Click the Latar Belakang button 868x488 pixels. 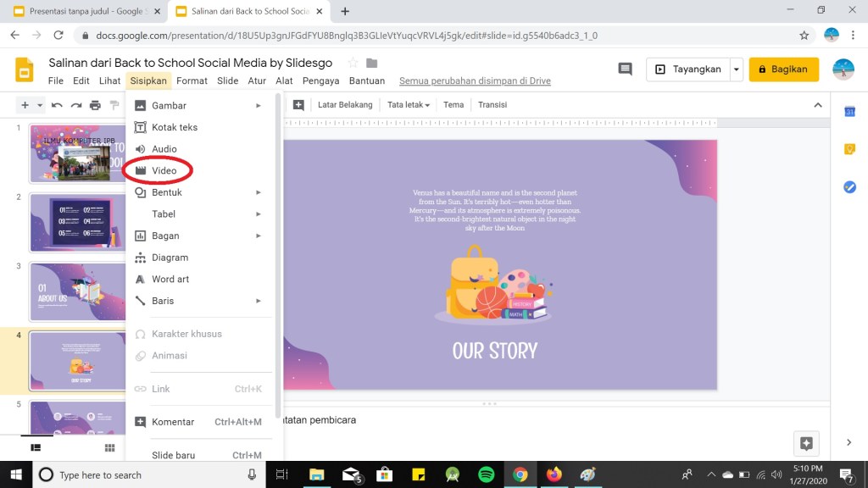[x=345, y=105]
